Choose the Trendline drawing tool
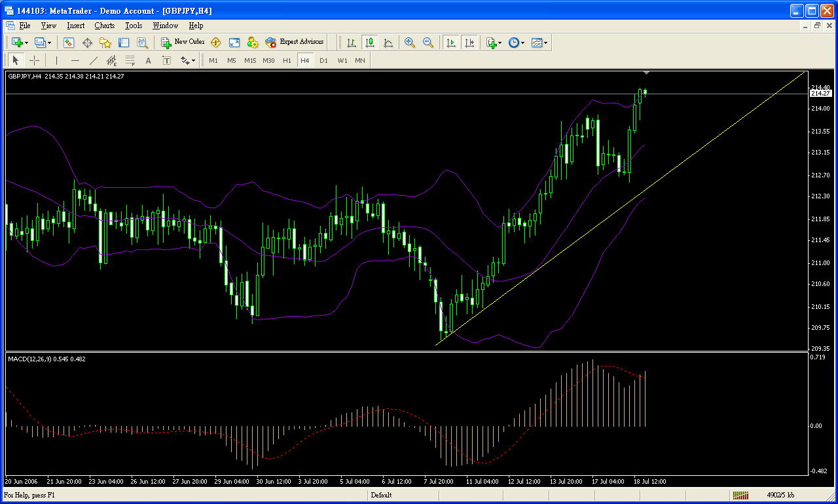 tap(94, 60)
